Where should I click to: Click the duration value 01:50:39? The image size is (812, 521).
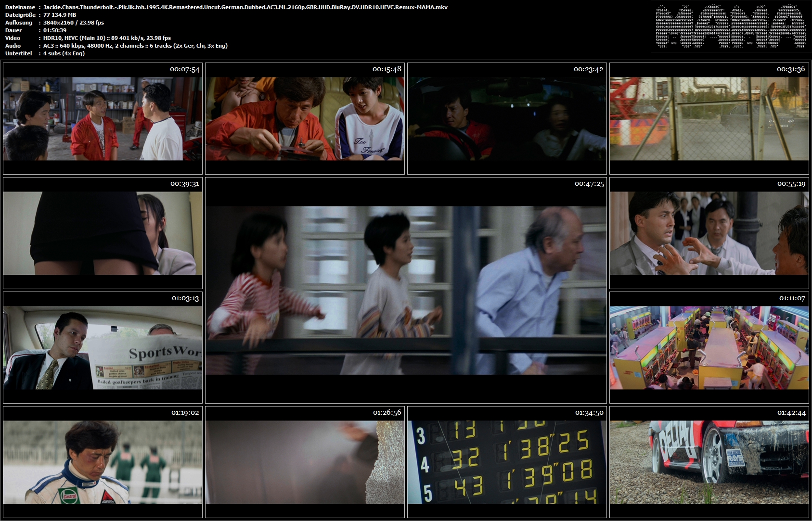55,30
